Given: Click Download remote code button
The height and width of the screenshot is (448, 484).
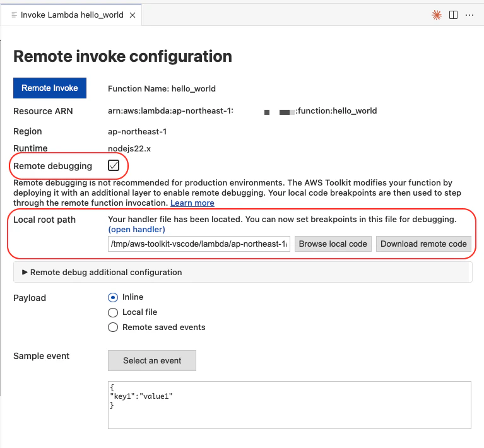Looking at the screenshot, I should coord(423,244).
